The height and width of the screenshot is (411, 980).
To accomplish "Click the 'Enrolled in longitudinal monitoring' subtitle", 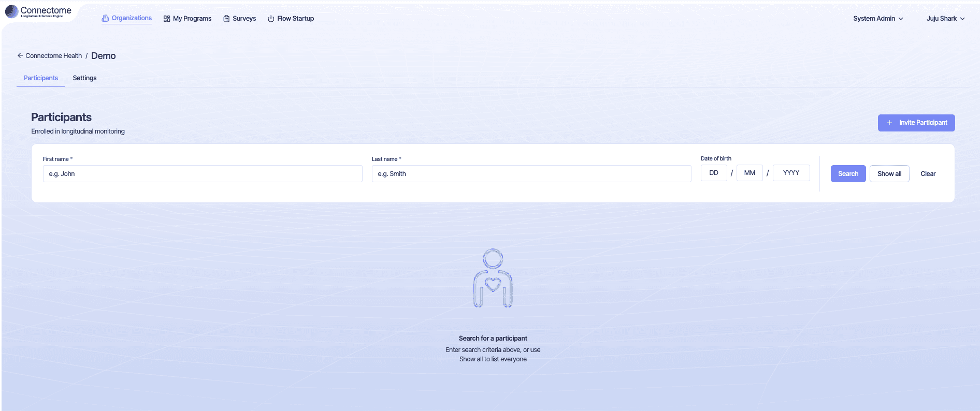I will click(x=78, y=131).
